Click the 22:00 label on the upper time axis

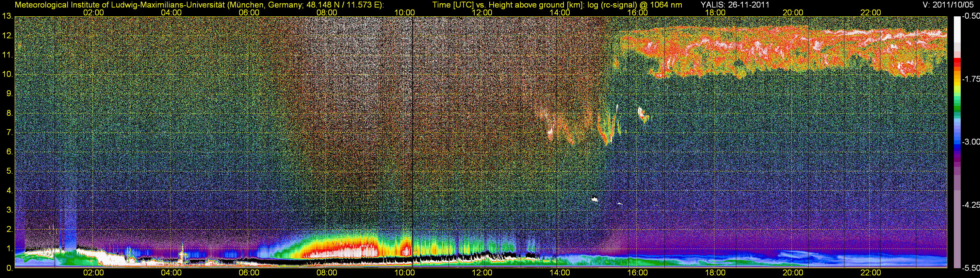click(871, 12)
